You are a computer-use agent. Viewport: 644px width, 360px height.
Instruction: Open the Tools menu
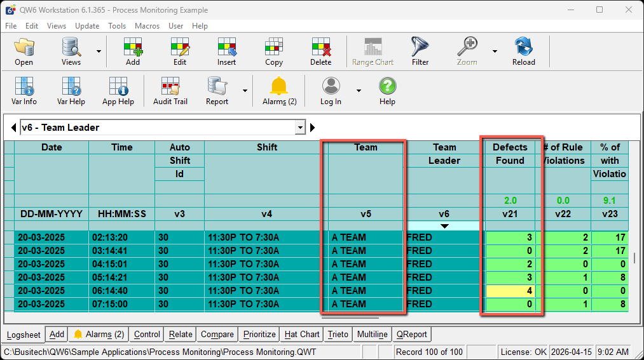pyautogui.click(x=117, y=26)
